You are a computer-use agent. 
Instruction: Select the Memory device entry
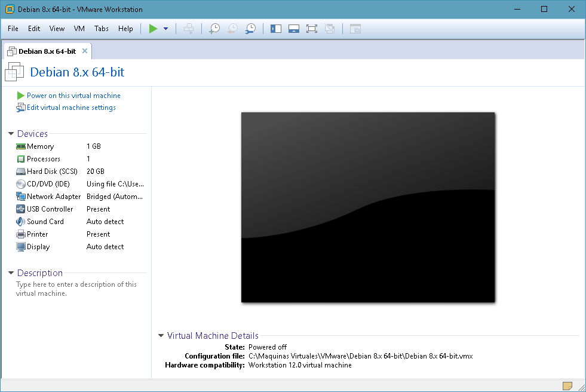coord(40,146)
